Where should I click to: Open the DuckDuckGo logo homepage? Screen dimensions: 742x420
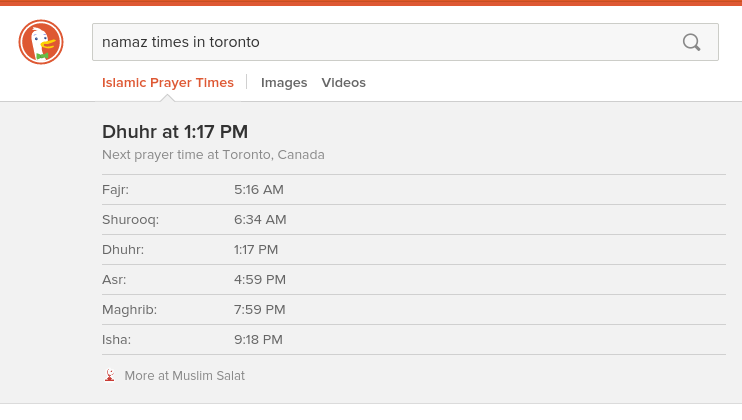tap(41, 42)
